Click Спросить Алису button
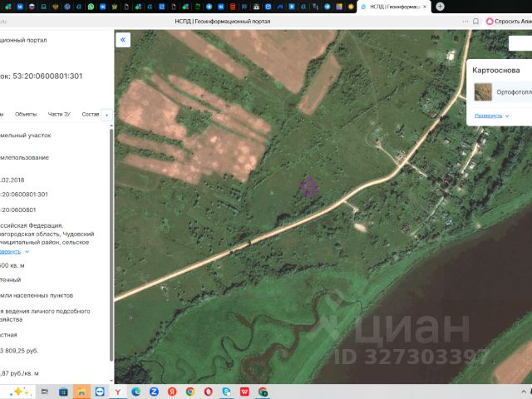This screenshot has width=532, height=399. 509,22
